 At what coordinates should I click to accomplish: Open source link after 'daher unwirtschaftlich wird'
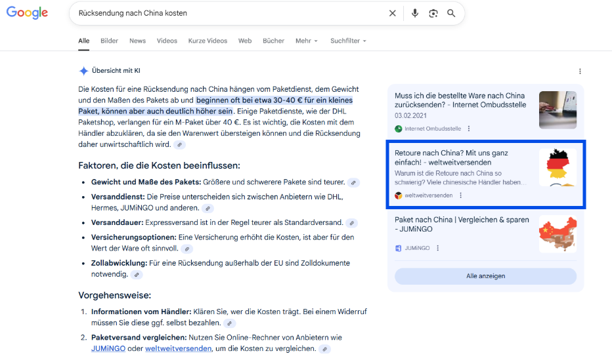pyautogui.click(x=179, y=144)
